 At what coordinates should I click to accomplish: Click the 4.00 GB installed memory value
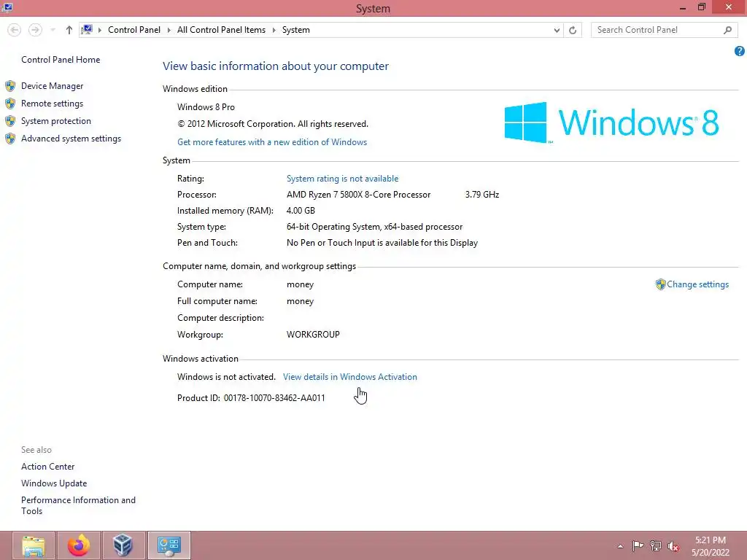tap(301, 211)
